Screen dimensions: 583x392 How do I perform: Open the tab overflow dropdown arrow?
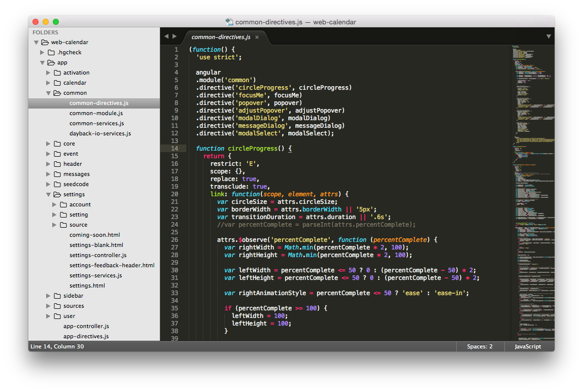pos(548,37)
